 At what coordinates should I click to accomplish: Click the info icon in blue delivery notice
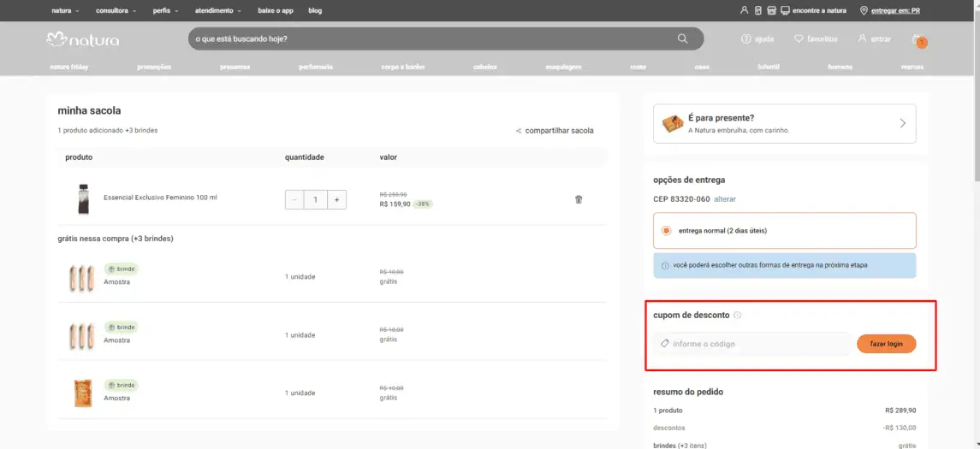click(x=665, y=265)
